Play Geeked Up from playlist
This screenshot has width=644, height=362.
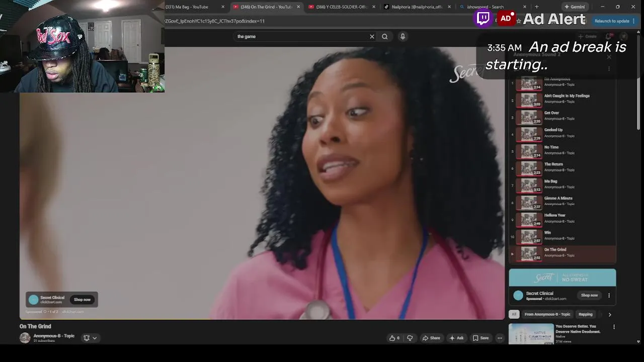(x=562, y=134)
